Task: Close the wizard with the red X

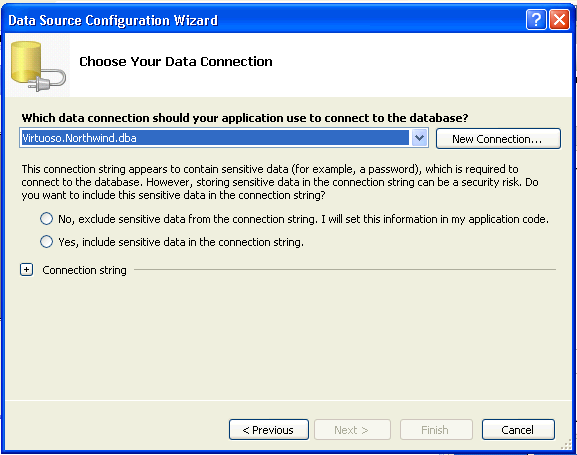Action: tap(559, 20)
